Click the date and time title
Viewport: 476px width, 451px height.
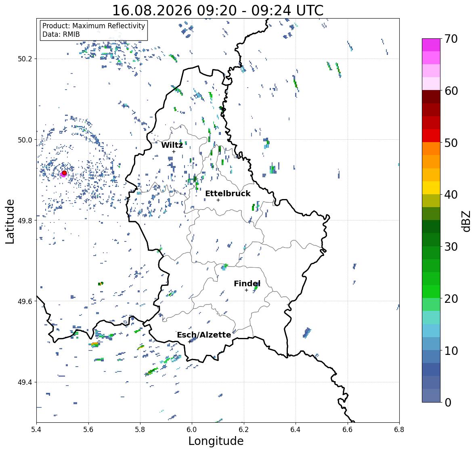(x=218, y=10)
